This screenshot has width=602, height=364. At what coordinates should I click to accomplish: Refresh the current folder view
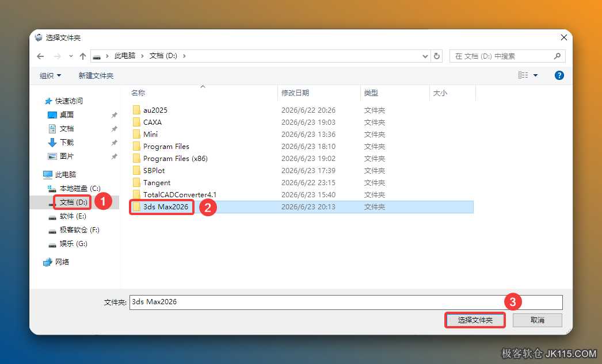pos(436,56)
